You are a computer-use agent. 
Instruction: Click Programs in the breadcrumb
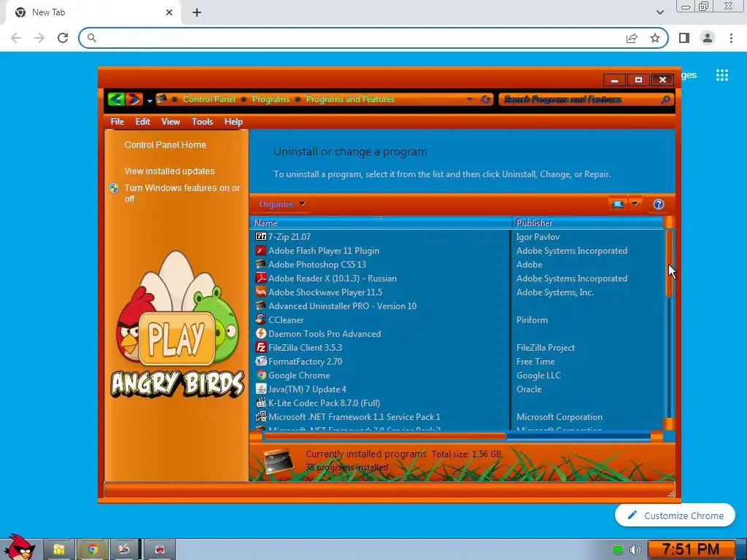tap(271, 99)
